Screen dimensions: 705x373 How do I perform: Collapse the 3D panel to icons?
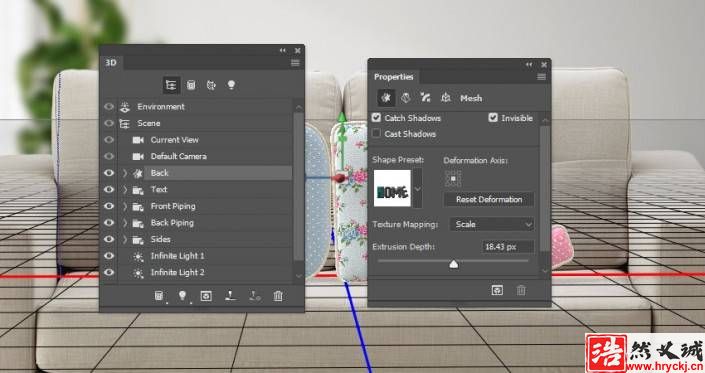tap(282, 50)
